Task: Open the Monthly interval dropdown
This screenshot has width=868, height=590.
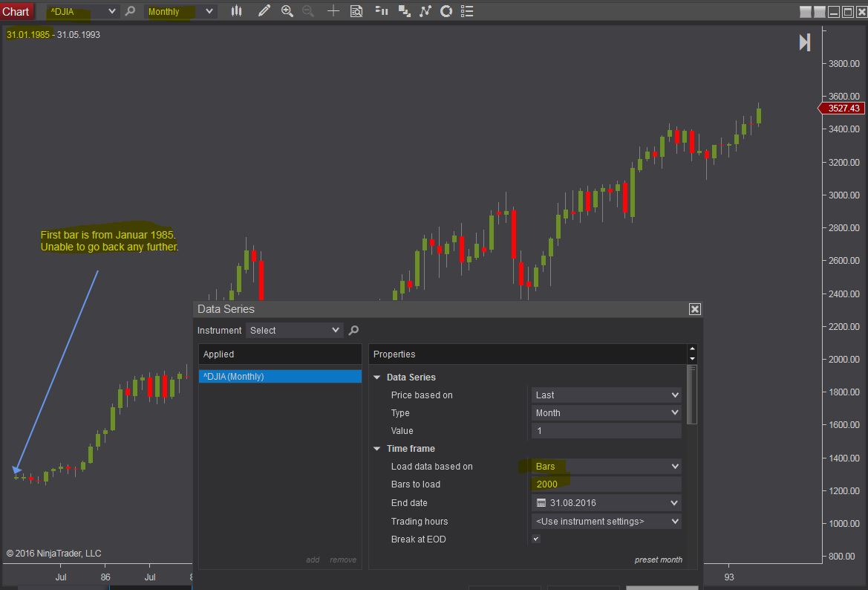Action: (x=180, y=11)
